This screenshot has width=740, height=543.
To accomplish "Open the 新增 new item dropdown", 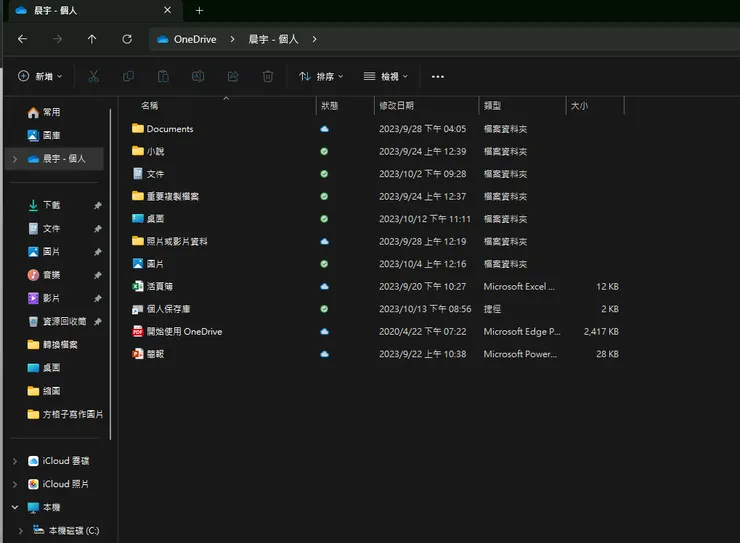I will pos(40,76).
